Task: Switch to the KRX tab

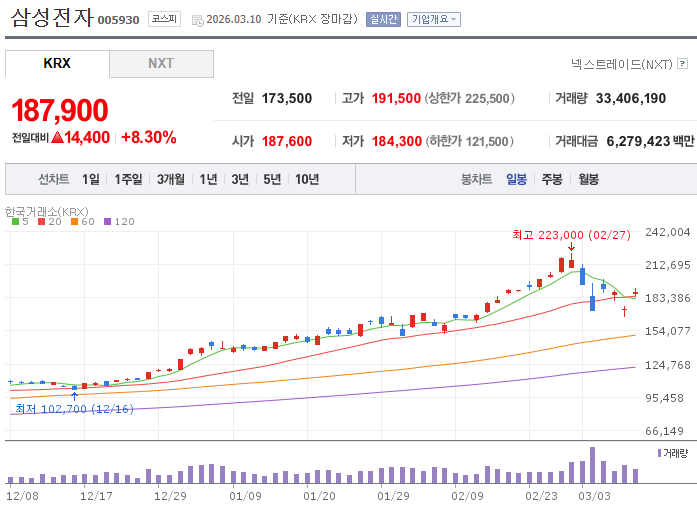Action: tap(57, 64)
